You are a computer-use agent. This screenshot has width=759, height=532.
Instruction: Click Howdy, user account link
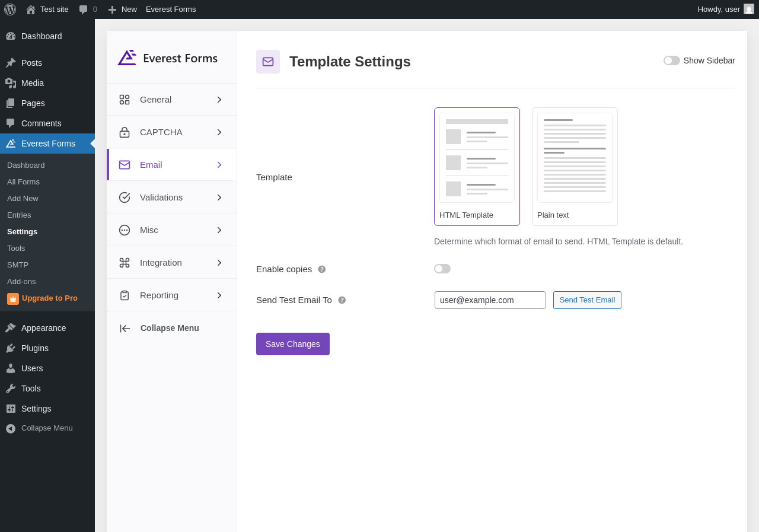(x=726, y=9)
